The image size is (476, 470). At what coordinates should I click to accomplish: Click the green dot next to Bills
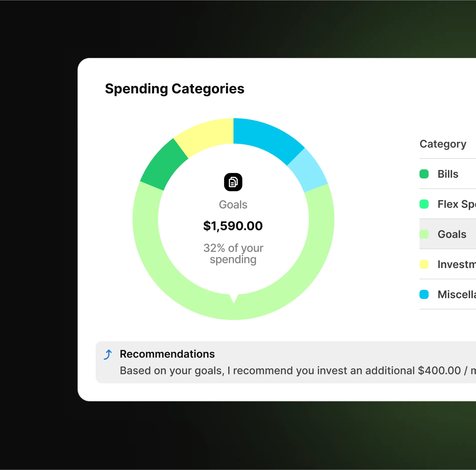(424, 174)
